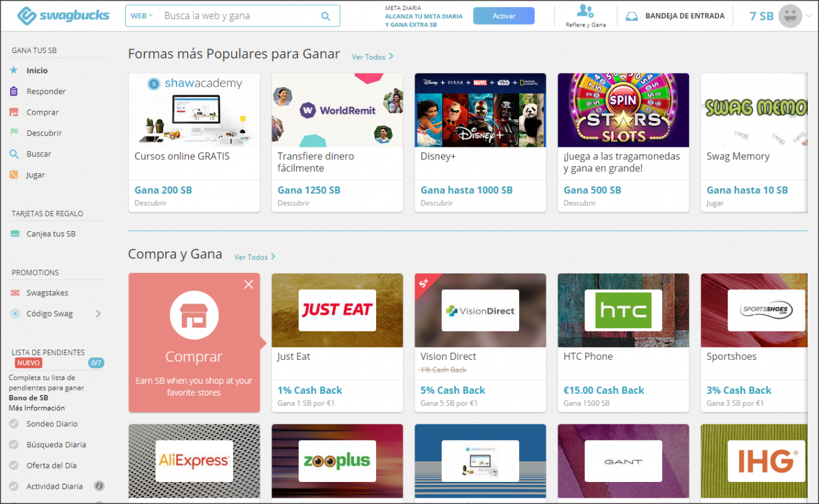819x504 pixels.
Task: Click the Swagbucks logo
Action: point(63,16)
